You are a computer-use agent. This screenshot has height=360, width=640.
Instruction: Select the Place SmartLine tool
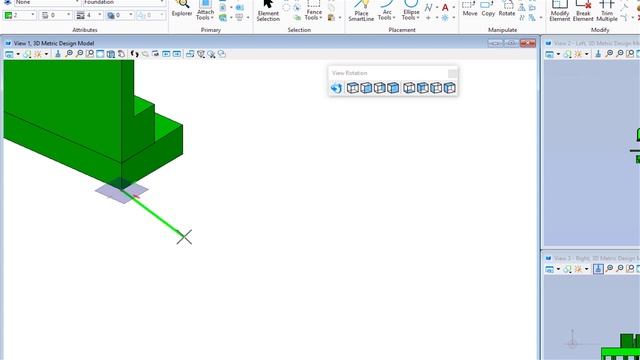361,10
